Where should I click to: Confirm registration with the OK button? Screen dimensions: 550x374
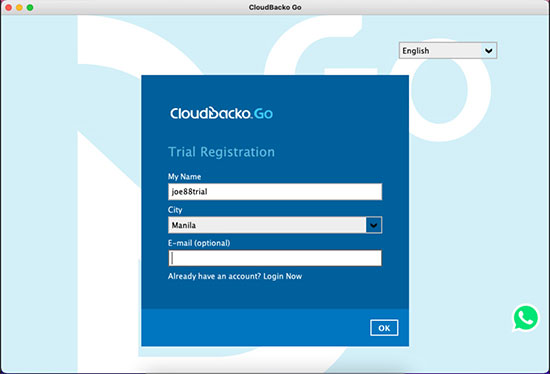pos(384,328)
